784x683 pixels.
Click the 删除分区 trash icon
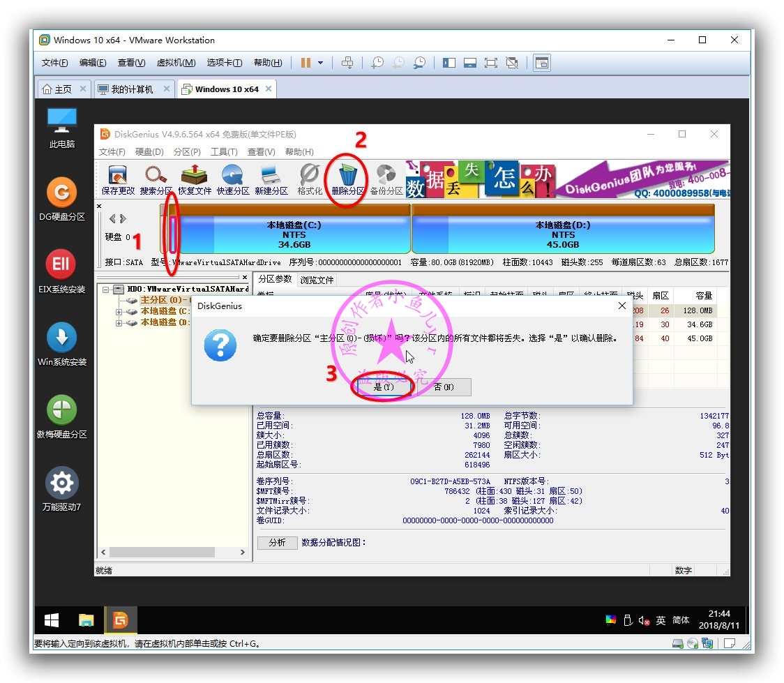[348, 180]
